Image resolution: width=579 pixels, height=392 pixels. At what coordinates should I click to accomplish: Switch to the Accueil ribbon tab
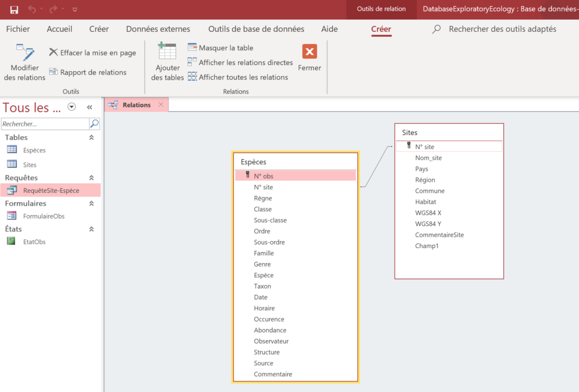59,29
